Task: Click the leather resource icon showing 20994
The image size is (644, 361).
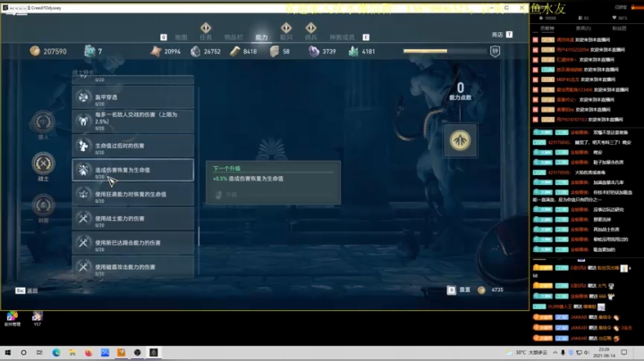Action: click(x=156, y=51)
